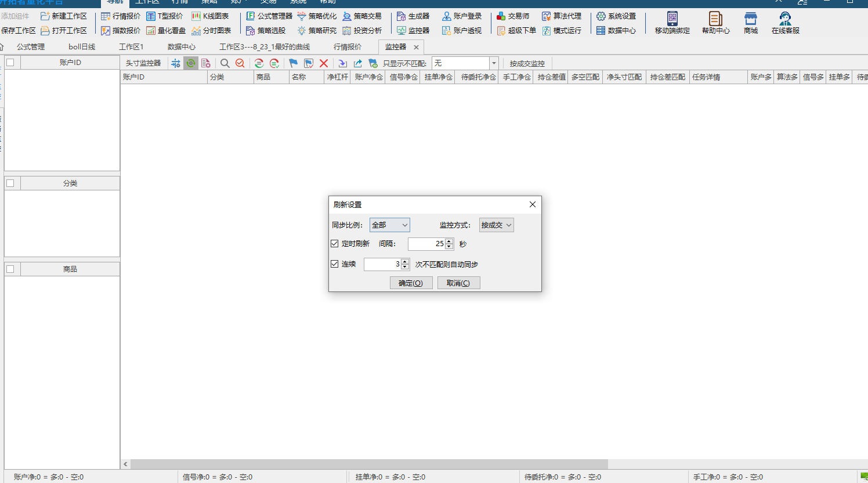868x483 pixels.
Task: Open the 超级下单 tool
Action: click(517, 30)
